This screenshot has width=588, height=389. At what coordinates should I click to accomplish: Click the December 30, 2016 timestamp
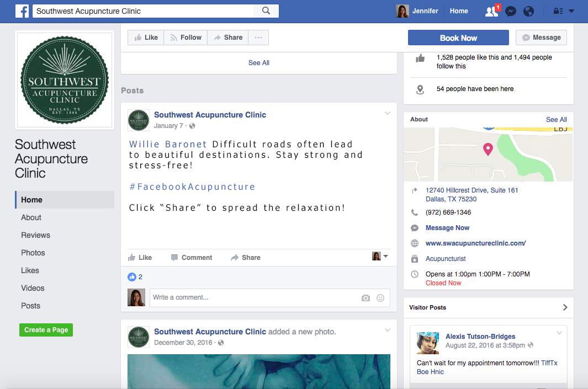(x=183, y=343)
